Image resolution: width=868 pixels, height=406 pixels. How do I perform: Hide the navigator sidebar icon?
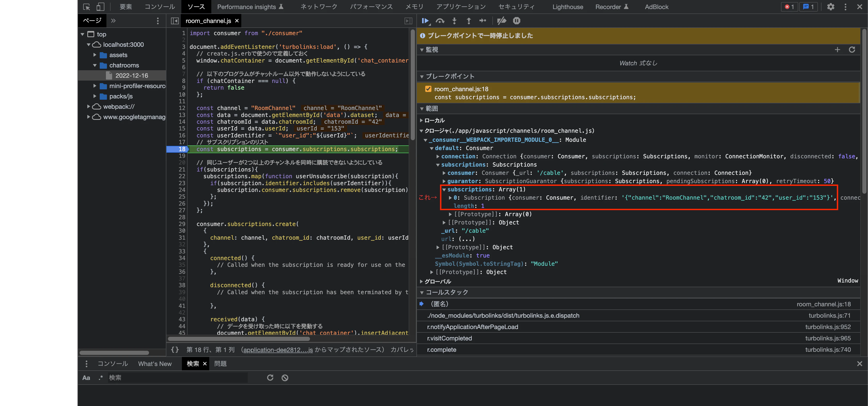175,21
